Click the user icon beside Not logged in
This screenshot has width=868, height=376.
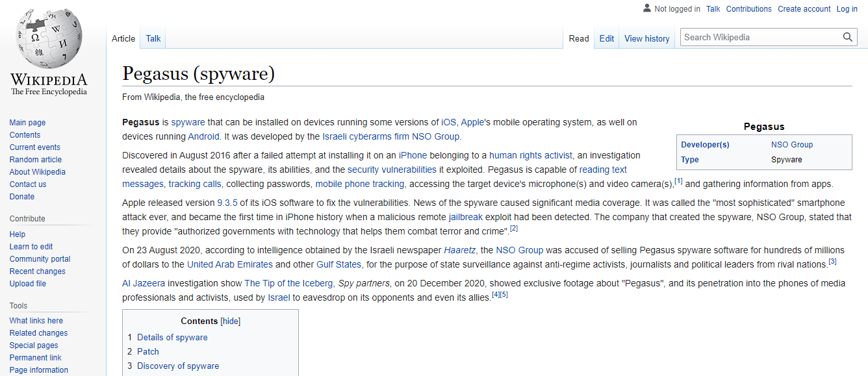[647, 8]
